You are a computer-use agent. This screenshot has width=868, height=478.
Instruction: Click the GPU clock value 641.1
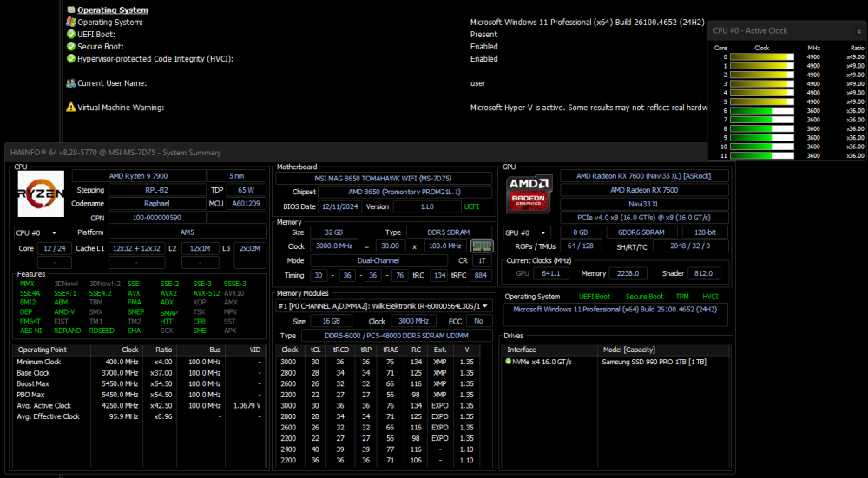[551, 273]
